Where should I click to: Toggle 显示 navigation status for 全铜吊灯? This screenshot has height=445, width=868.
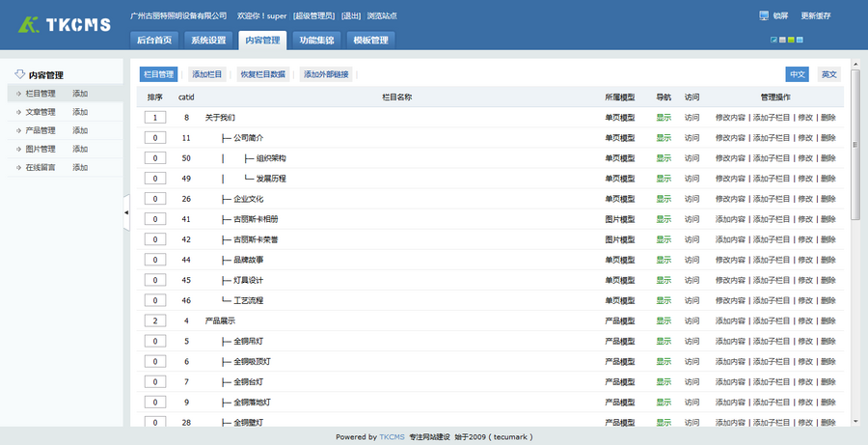[x=664, y=342]
